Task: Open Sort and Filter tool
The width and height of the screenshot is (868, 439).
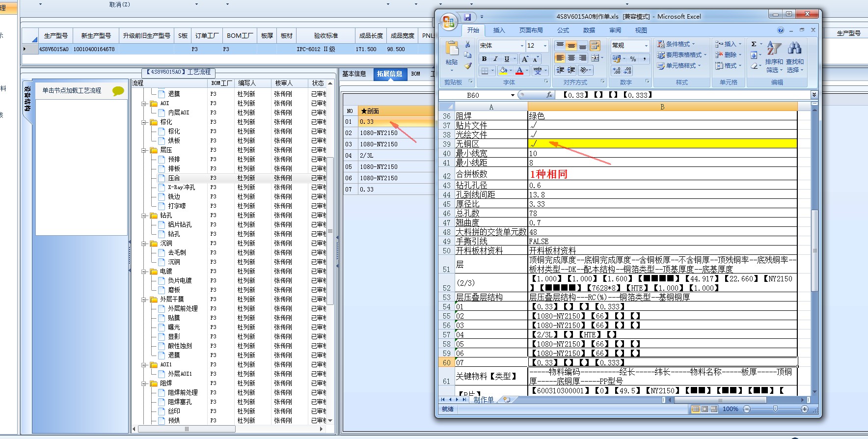Action: [774, 56]
